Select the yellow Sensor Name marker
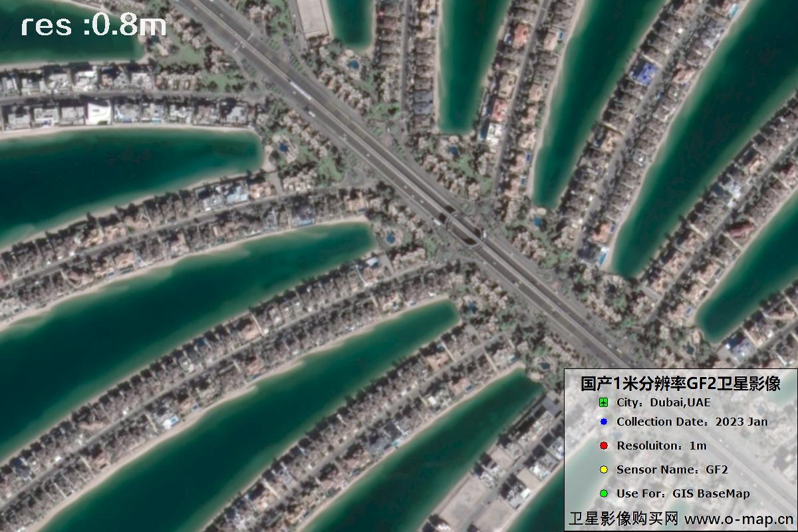798x532 pixels. (603, 469)
